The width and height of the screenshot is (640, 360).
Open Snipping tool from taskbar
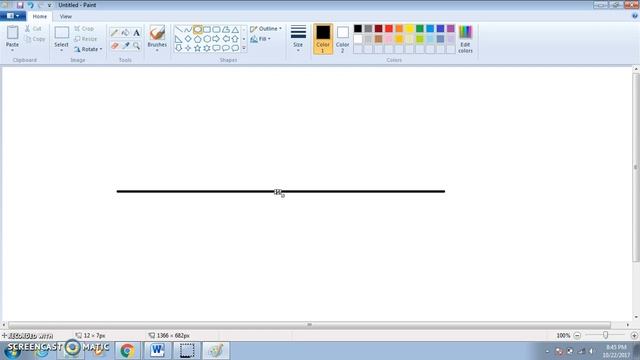point(187,351)
